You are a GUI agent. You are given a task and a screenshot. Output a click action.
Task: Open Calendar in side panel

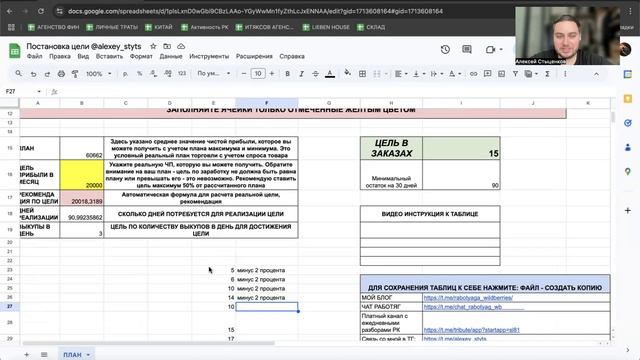coord(628,74)
